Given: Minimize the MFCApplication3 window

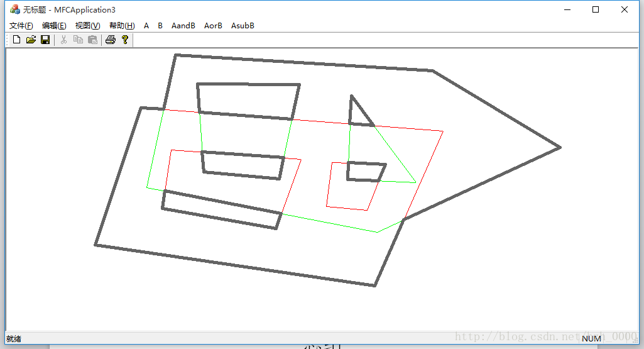Looking at the screenshot, I should pos(567,9).
